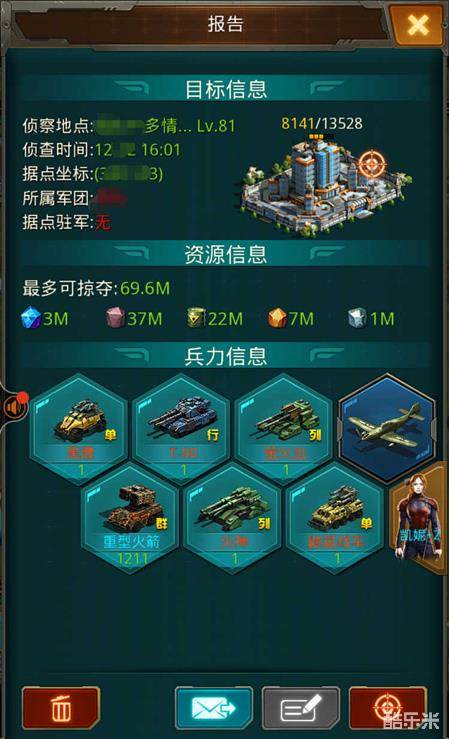Image resolution: width=449 pixels, height=739 pixels.
Task: Click the blue crystal 3M resource icon
Action: pos(31,318)
